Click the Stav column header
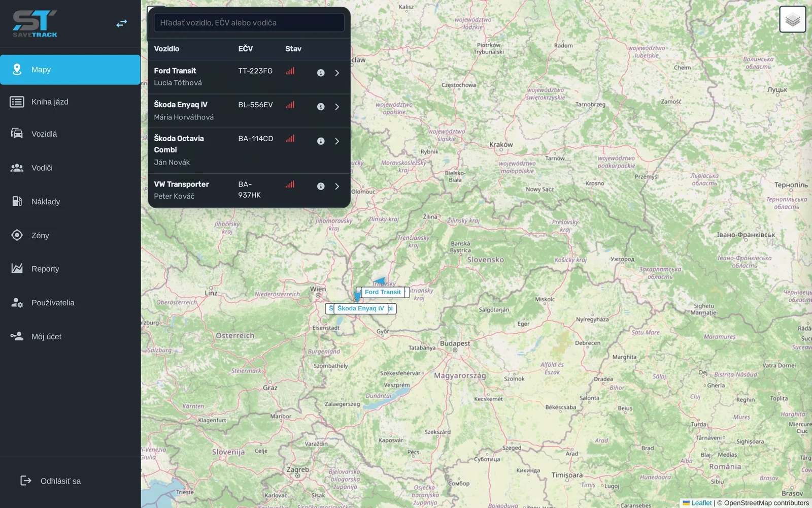 (293, 49)
